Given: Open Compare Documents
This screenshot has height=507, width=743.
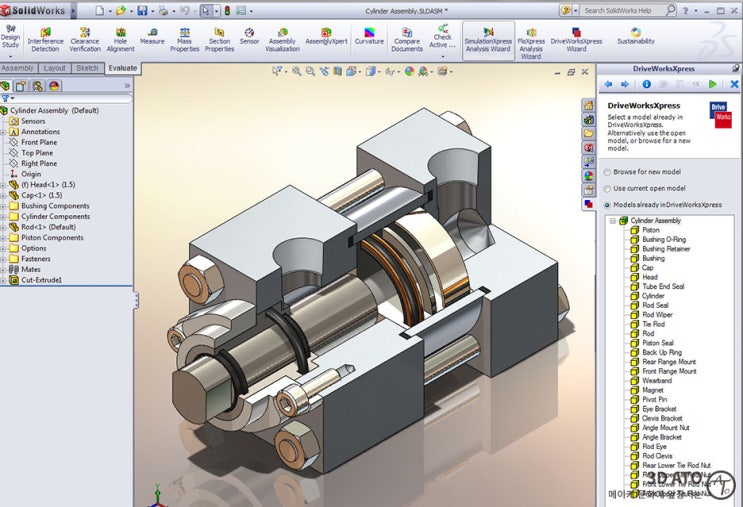Looking at the screenshot, I should tap(407, 39).
